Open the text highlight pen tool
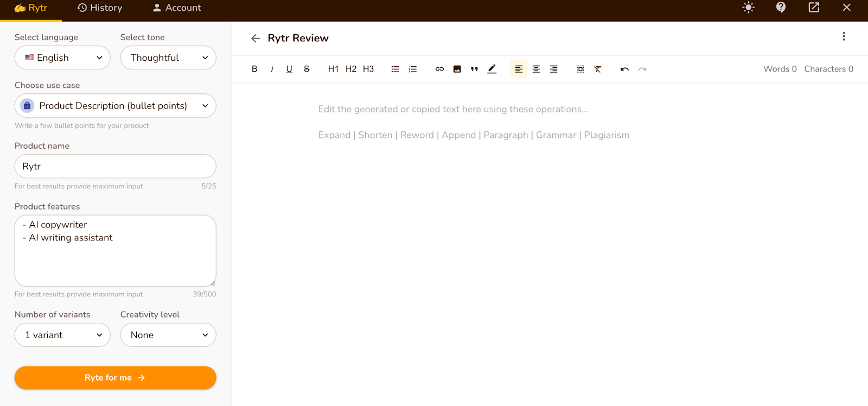The width and height of the screenshot is (868, 406). click(x=492, y=69)
